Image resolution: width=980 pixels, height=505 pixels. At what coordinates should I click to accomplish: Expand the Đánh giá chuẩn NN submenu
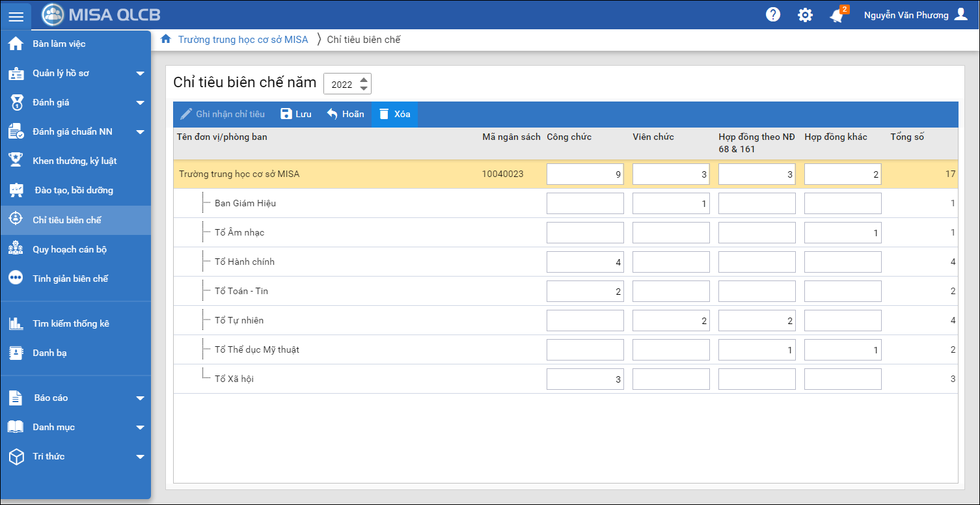click(140, 132)
